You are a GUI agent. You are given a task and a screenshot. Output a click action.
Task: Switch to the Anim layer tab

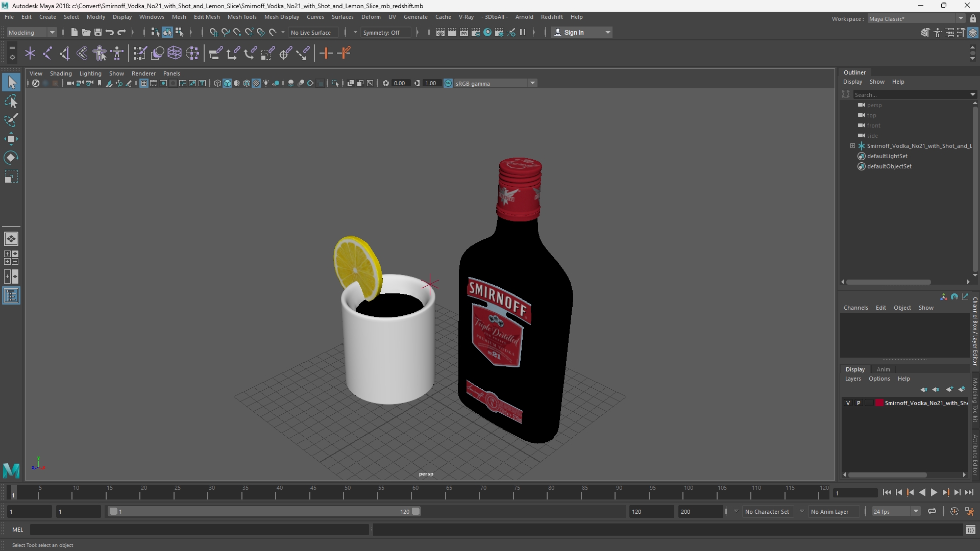tap(883, 369)
